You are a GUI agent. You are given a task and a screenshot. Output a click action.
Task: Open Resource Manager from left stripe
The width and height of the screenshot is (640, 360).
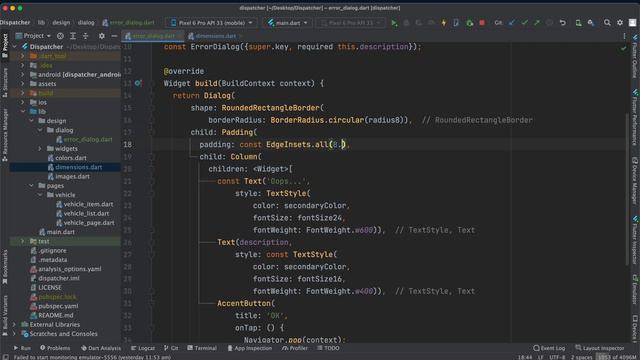pos(5,135)
